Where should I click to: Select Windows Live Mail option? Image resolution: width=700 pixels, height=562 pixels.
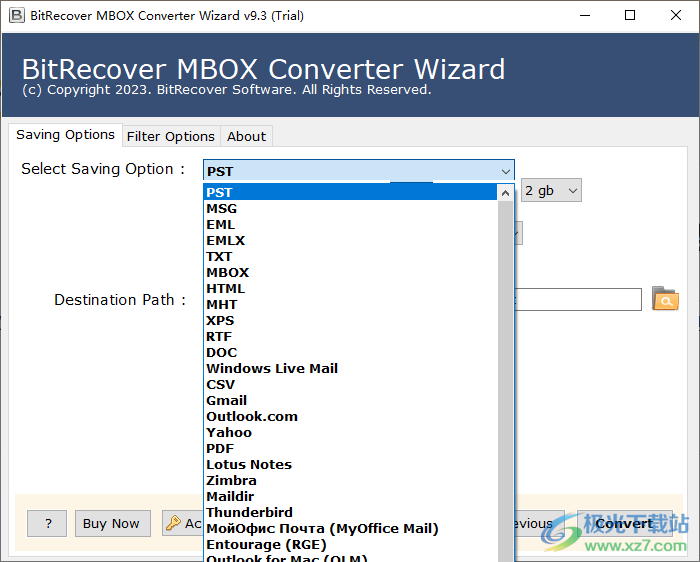pos(350,368)
